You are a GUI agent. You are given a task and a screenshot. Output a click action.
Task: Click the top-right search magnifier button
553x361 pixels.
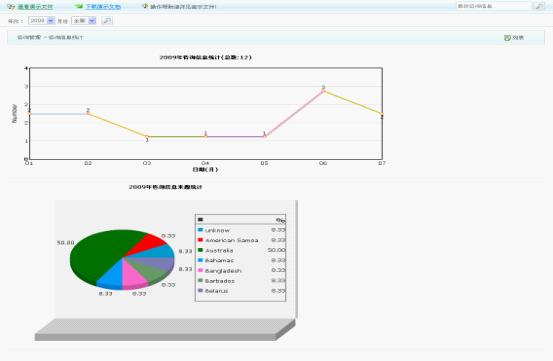539,6
